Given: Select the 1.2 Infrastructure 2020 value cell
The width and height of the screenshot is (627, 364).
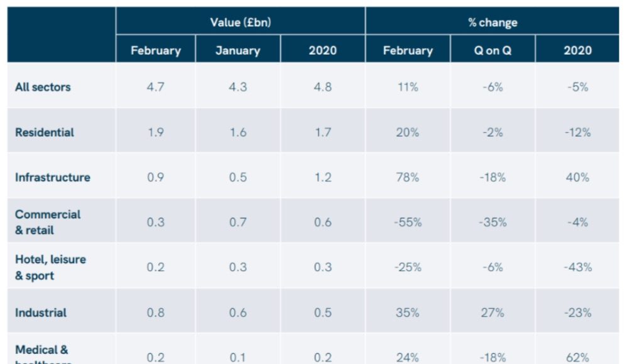Looking at the screenshot, I should pyautogui.click(x=322, y=177).
